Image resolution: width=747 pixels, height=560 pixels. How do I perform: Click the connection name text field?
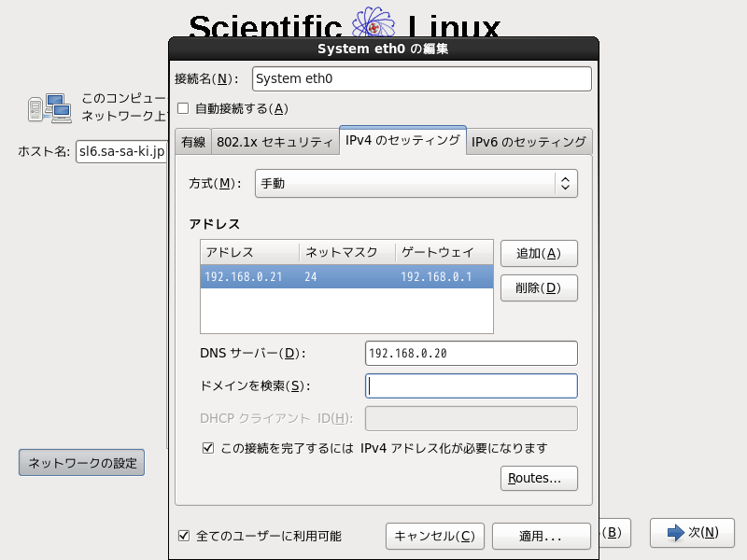coord(421,79)
